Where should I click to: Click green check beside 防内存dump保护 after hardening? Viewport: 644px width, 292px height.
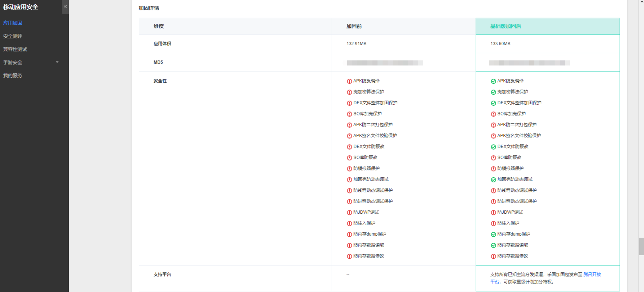(493, 235)
